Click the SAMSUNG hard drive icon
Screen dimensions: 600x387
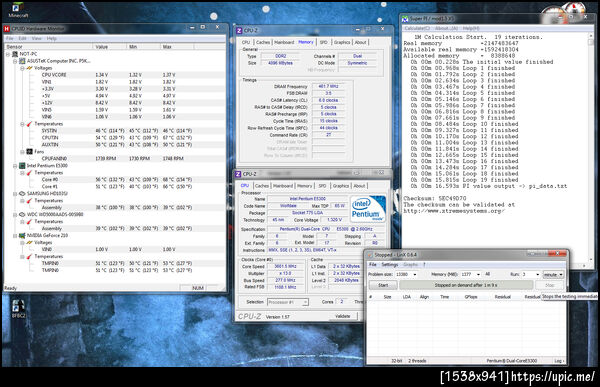(x=22, y=194)
